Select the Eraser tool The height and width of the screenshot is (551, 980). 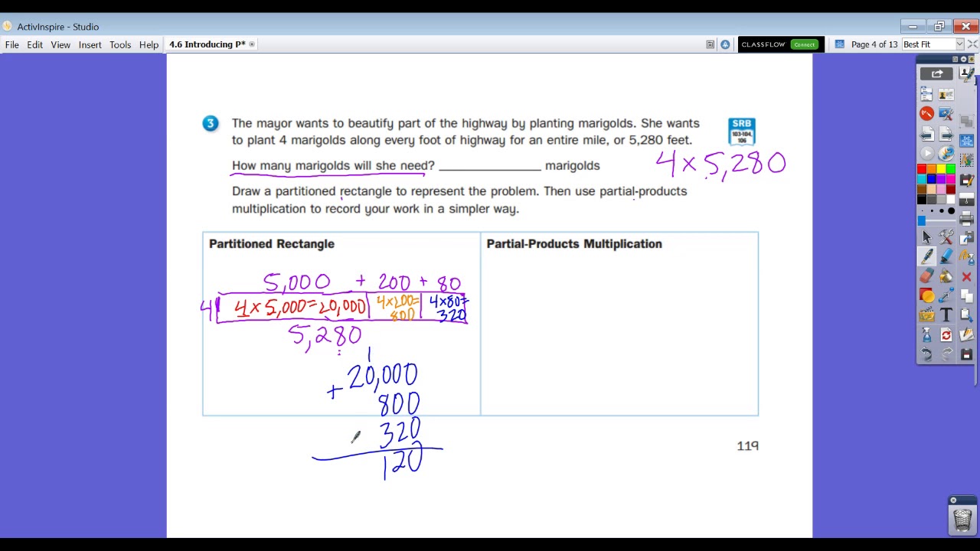pyautogui.click(x=927, y=276)
